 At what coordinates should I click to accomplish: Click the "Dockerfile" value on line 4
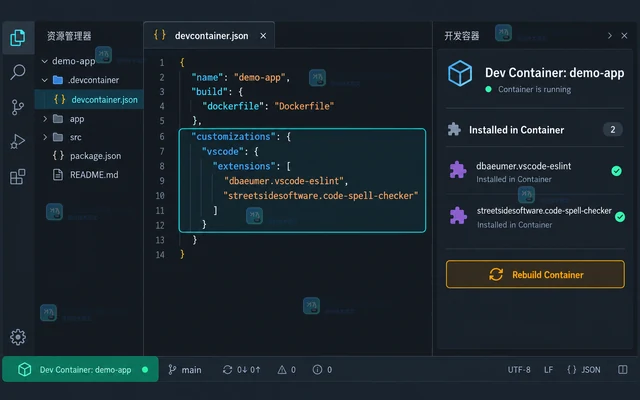[304, 106]
